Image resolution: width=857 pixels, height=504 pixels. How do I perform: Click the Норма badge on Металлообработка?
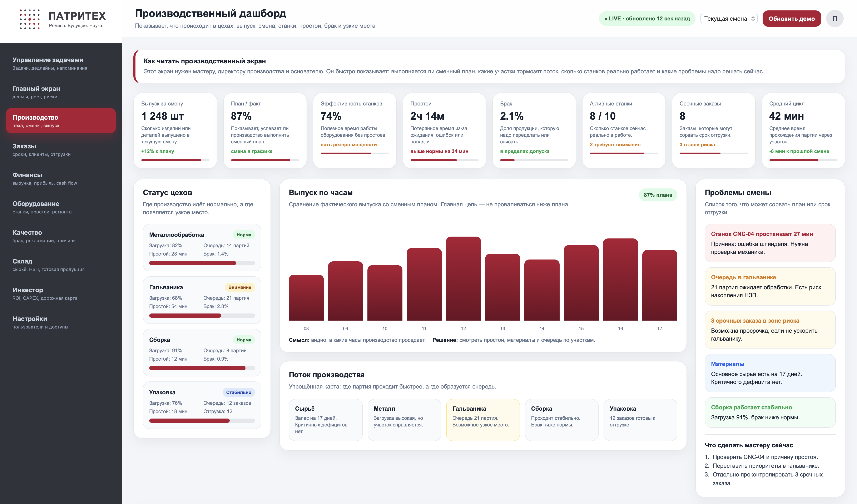(243, 235)
